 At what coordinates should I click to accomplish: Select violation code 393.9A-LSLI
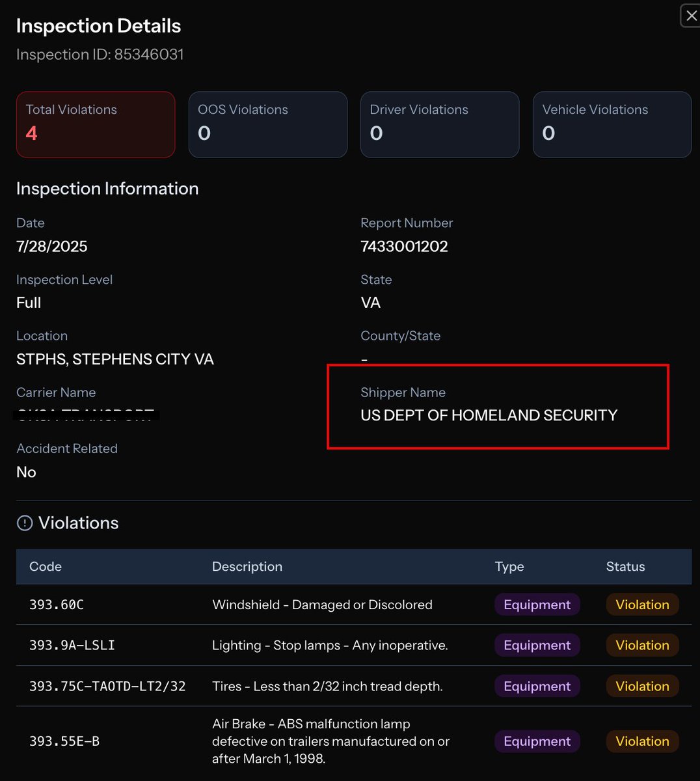(72, 645)
